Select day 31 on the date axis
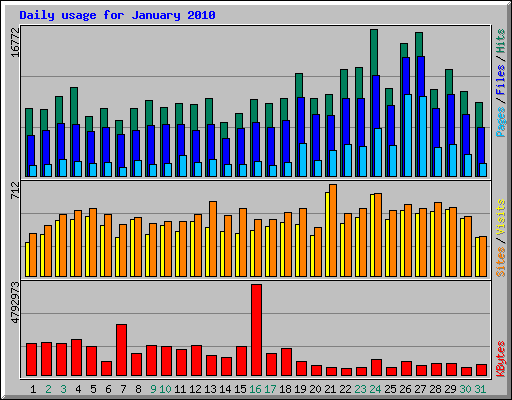Image resolution: width=512 pixels, height=400 pixels. coord(480,389)
